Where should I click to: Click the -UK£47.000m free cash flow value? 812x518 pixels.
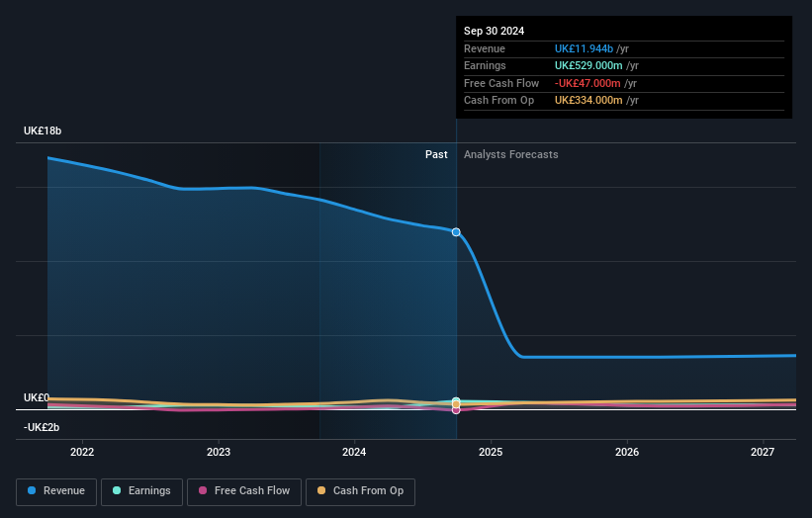coord(587,83)
